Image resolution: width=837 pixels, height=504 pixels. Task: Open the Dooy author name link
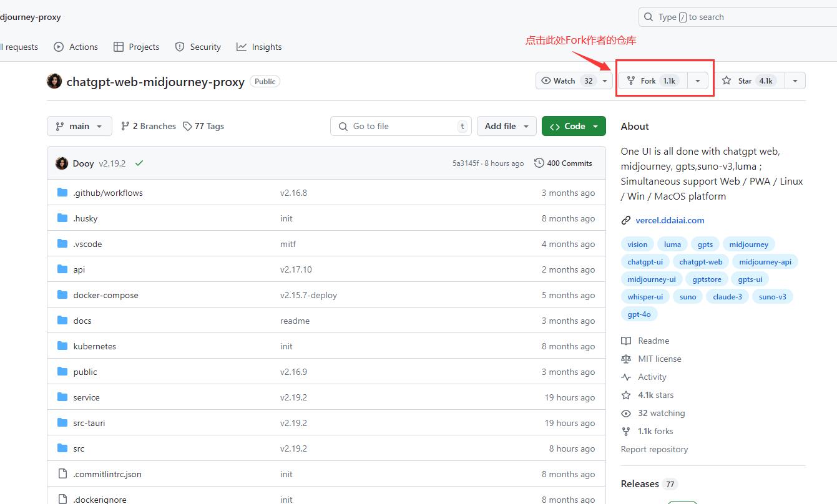[83, 163]
